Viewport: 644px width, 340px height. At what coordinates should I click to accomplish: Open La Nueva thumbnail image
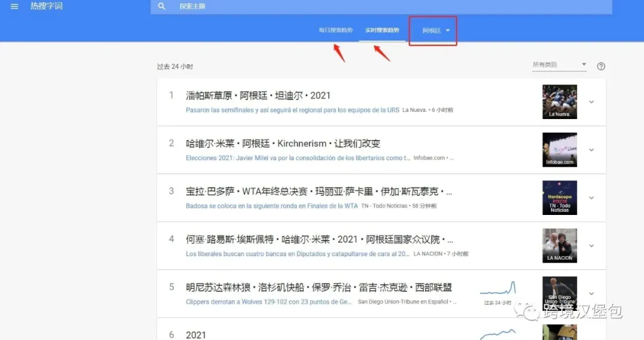tap(559, 102)
